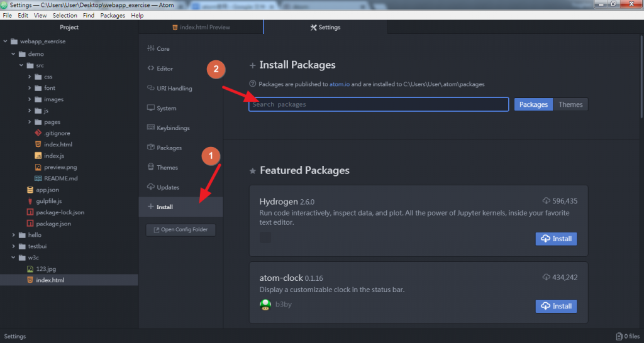
Task: Focus the Search packages input field
Action: pos(379,104)
